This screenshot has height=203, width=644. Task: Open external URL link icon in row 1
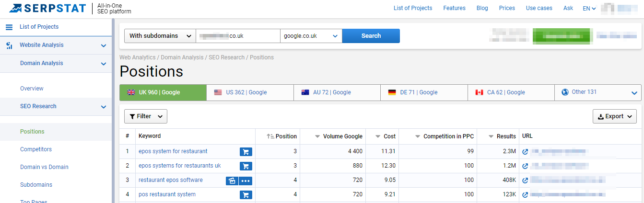[x=525, y=152]
